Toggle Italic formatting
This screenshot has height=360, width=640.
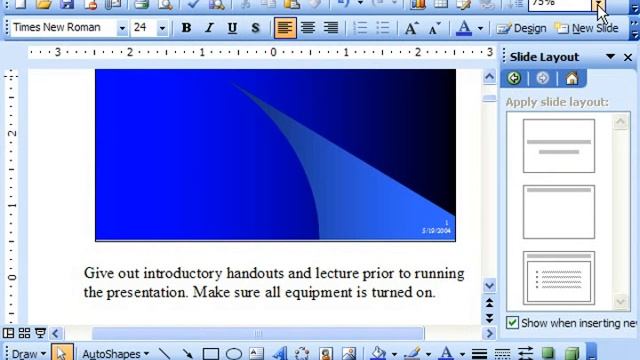(x=209, y=28)
